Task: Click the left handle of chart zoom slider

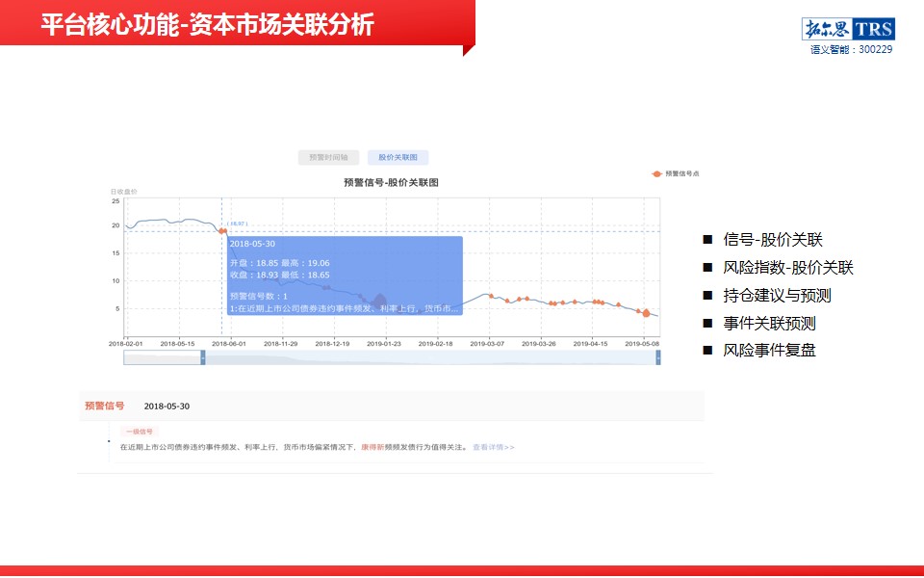Action: pos(203,357)
